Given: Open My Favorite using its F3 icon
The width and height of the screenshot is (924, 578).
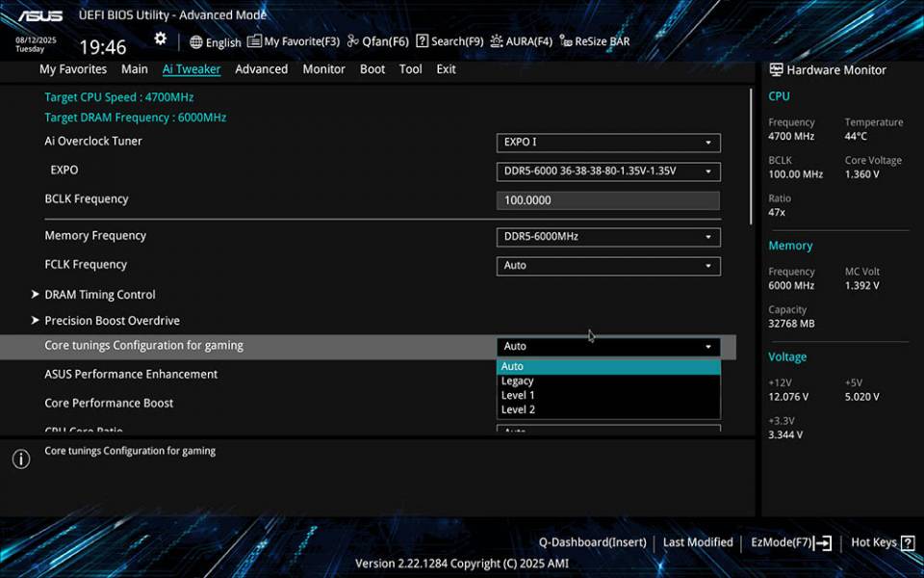Looking at the screenshot, I should (x=253, y=41).
